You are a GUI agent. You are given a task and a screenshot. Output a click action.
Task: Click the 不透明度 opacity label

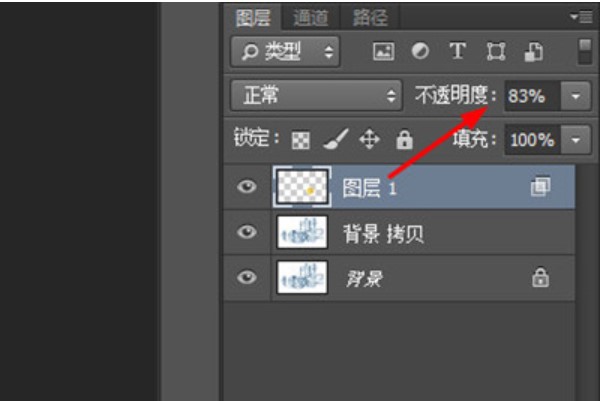click(455, 95)
